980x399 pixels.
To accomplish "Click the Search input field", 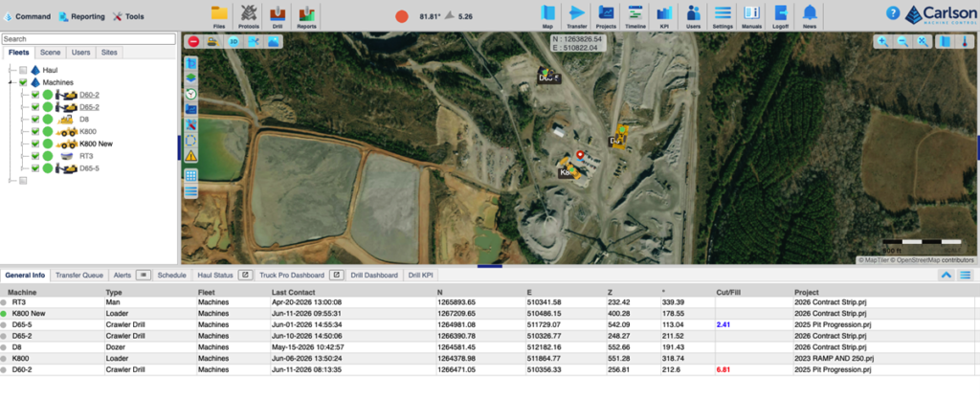I will pos(88,38).
